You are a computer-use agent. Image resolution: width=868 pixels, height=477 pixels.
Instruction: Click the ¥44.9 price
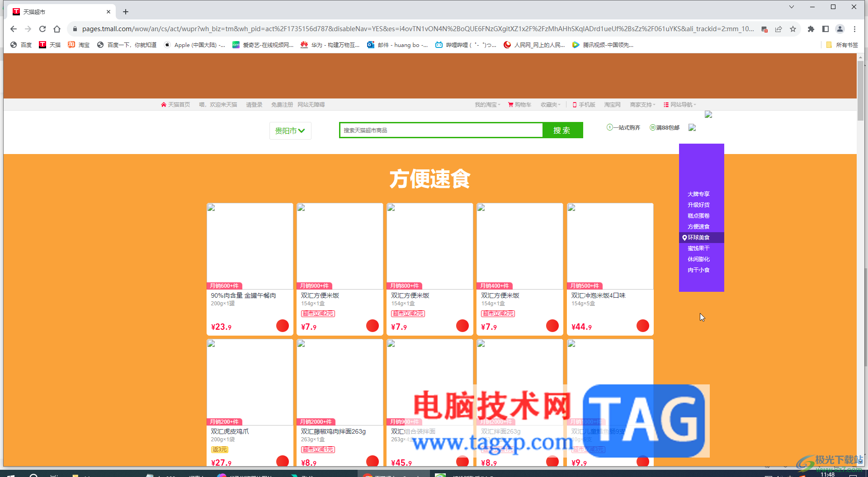pyautogui.click(x=581, y=327)
